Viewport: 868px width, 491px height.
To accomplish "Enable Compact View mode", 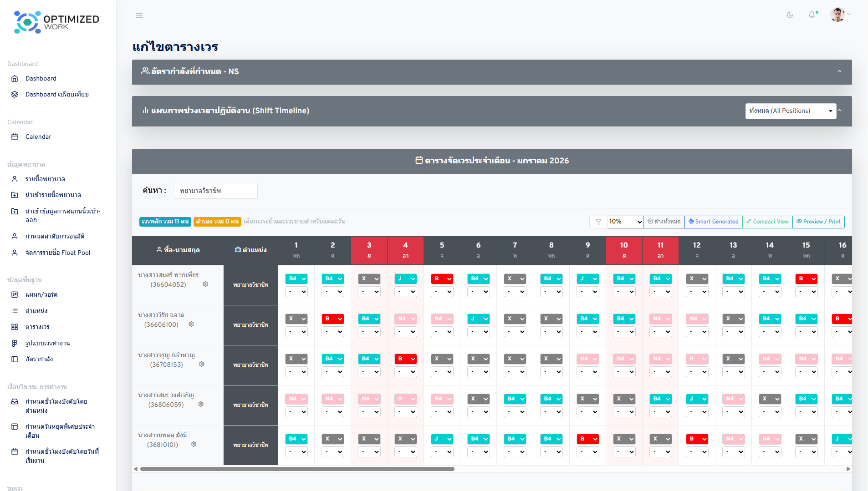I will (767, 222).
